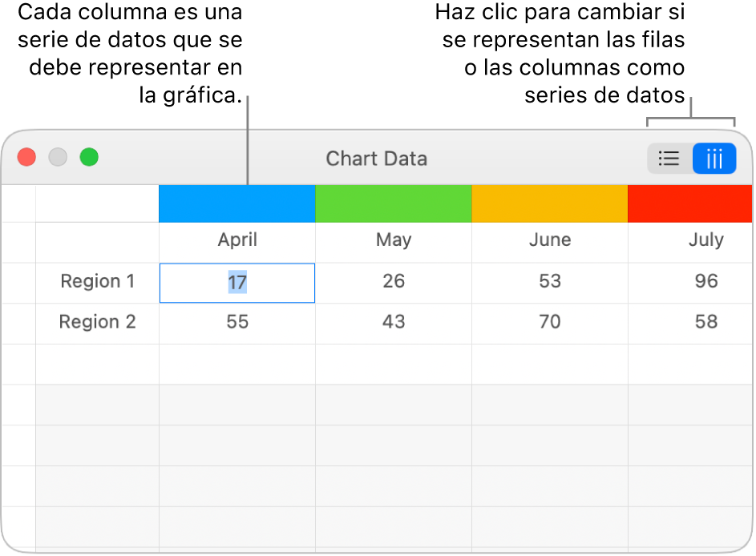Image resolution: width=756 pixels, height=556 pixels.
Task: Click the cell containing value 17
Action: click(x=237, y=282)
